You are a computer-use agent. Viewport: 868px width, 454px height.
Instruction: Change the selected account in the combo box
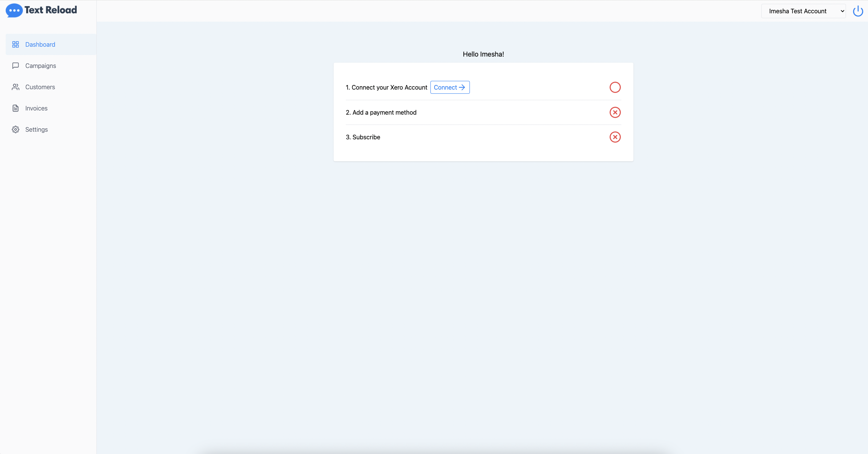click(803, 11)
